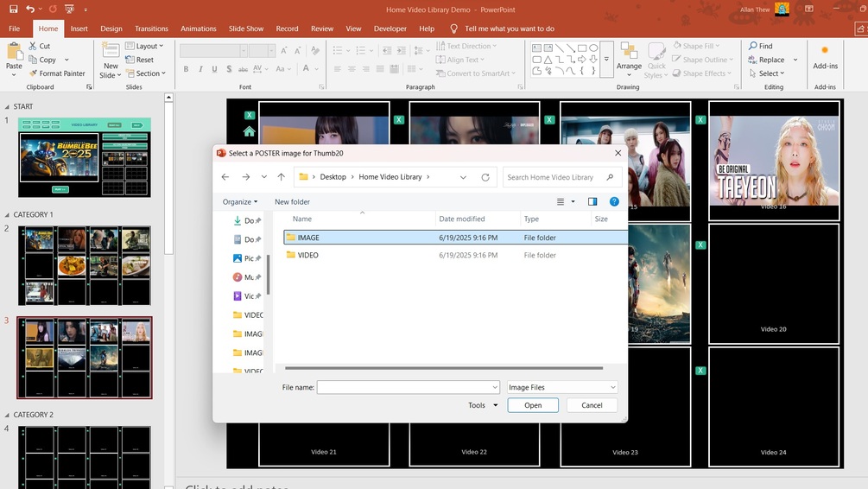The width and height of the screenshot is (868, 489).
Task: Select the home icon on the slide
Action: [x=249, y=131]
